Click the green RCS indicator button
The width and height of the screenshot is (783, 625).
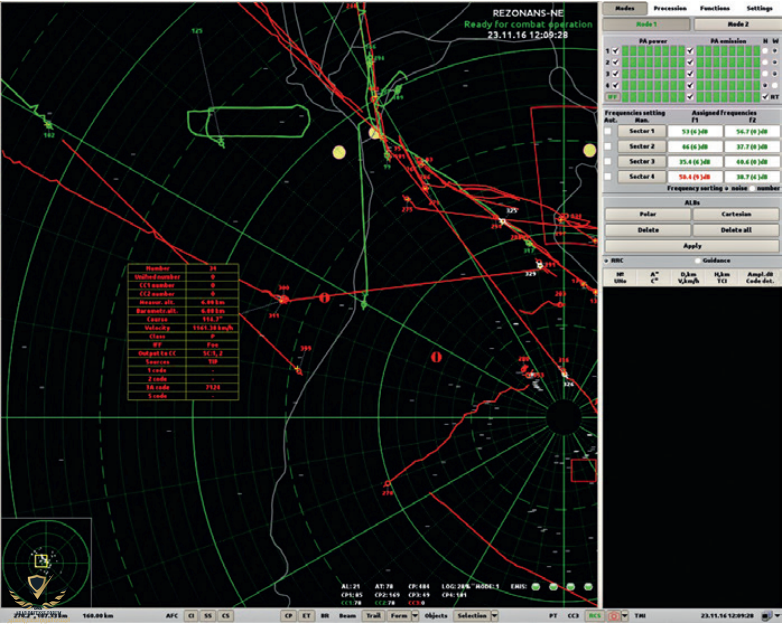pyautogui.click(x=597, y=616)
